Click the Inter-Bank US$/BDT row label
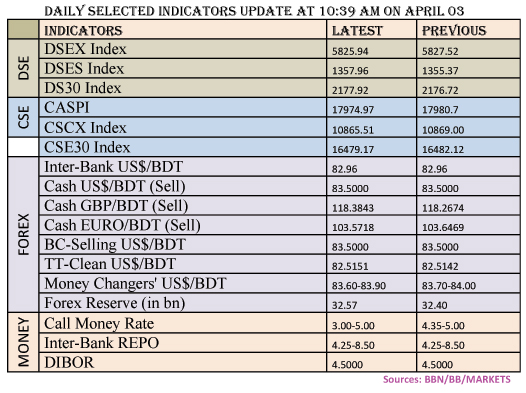 click(113, 167)
